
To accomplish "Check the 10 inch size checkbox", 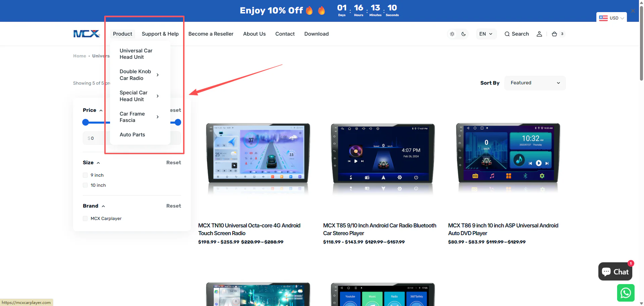I will click(x=85, y=185).
